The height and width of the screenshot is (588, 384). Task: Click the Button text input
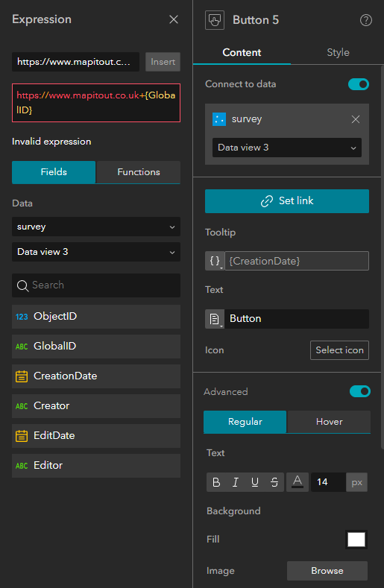pos(297,319)
